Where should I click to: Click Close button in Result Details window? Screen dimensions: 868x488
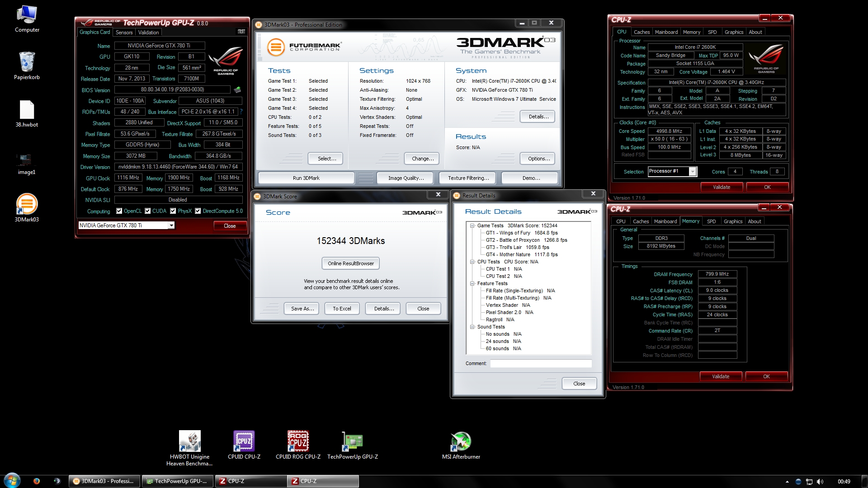click(579, 384)
